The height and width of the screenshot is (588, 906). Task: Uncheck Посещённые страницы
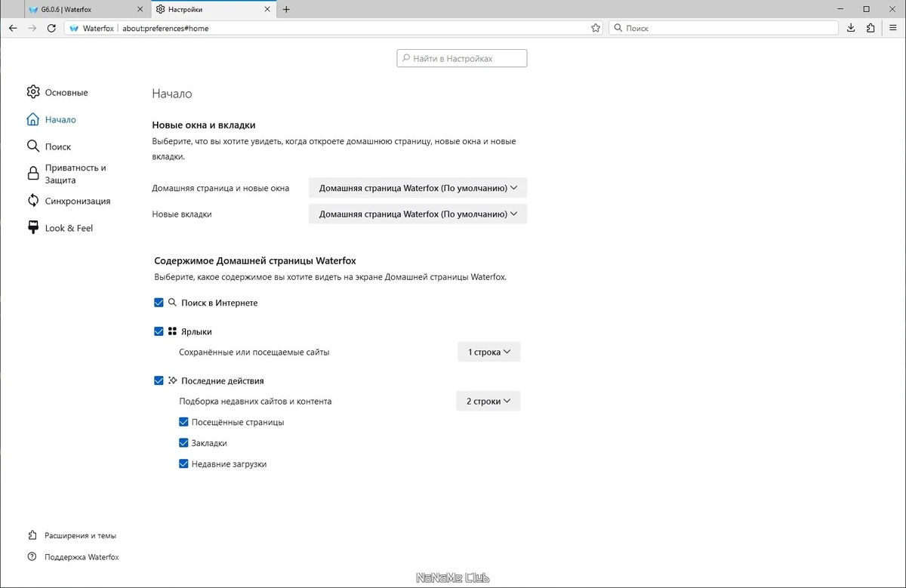183,422
